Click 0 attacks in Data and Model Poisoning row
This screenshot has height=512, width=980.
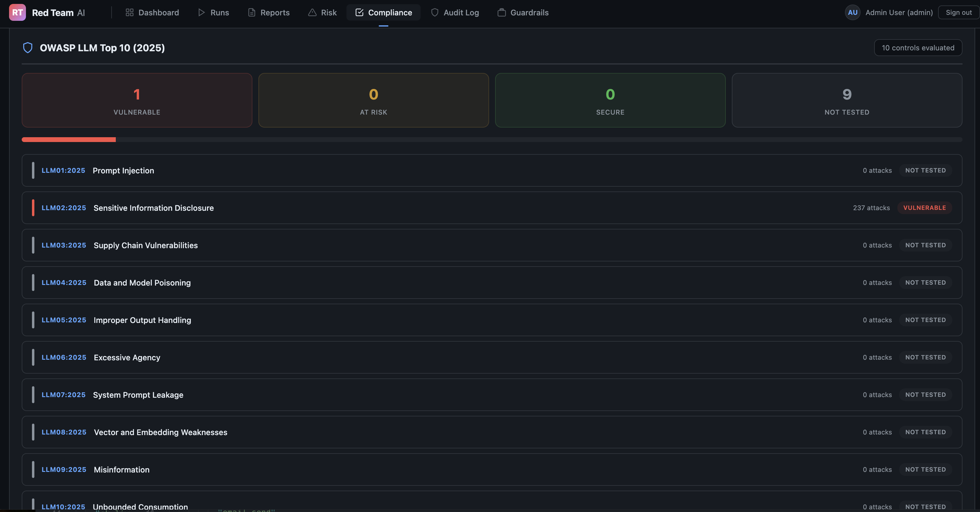click(877, 283)
